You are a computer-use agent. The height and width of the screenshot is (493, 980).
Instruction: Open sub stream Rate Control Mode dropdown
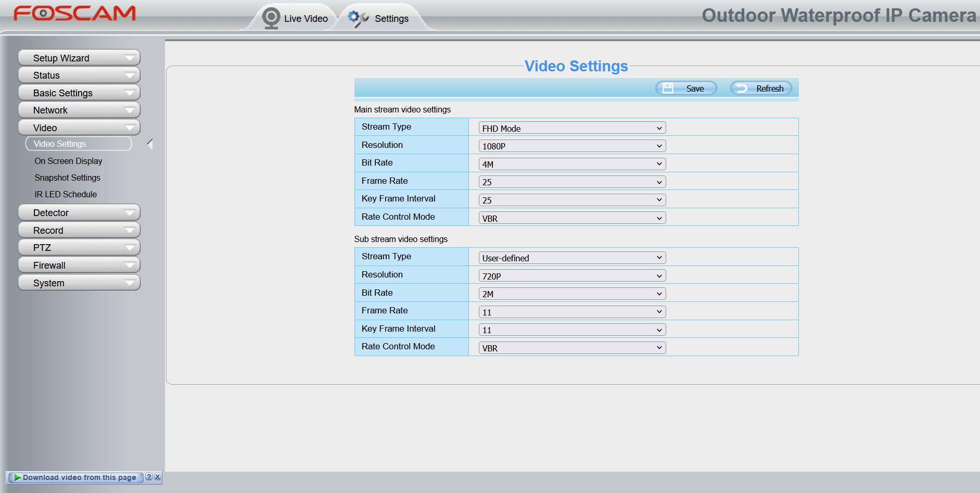[572, 348]
